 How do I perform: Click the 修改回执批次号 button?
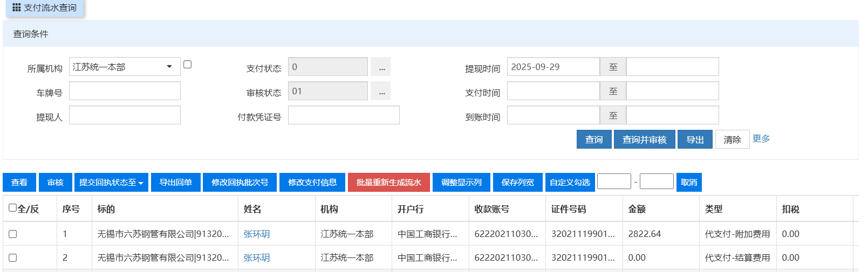[x=240, y=183]
